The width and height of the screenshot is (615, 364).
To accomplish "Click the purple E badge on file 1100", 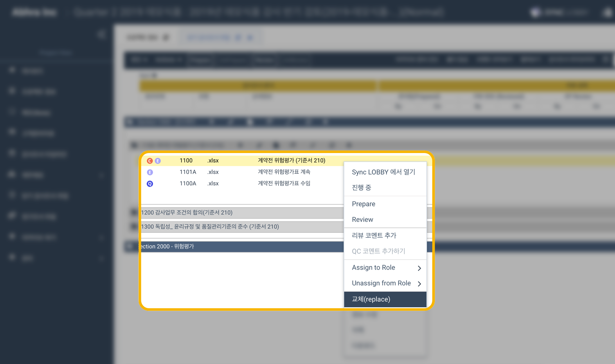I will click(x=157, y=161).
